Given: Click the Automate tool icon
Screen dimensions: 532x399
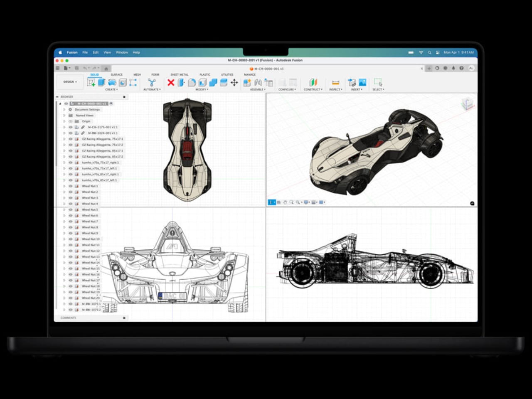Looking at the screenshot, I should tap(152, 82).
